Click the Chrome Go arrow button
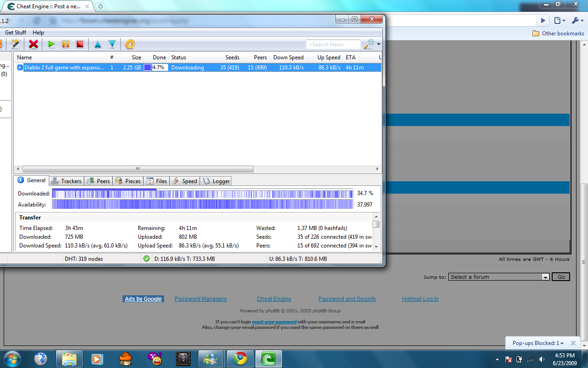The width and height of the screenshot is (588, 368). [543, 20]
